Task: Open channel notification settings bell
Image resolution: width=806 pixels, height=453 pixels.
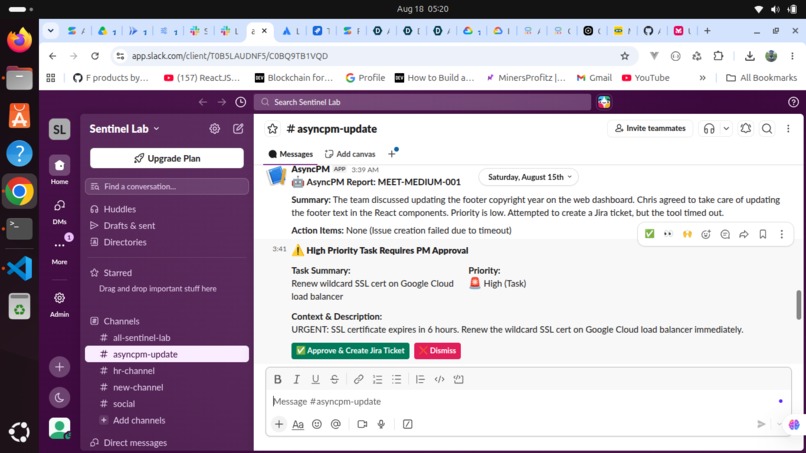Action: click(745, 129)
